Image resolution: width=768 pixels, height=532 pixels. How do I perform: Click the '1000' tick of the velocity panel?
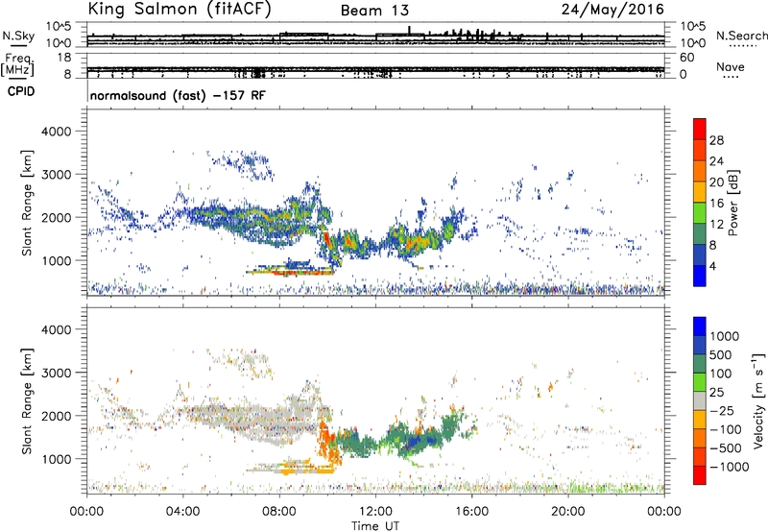tap(56, 459)
